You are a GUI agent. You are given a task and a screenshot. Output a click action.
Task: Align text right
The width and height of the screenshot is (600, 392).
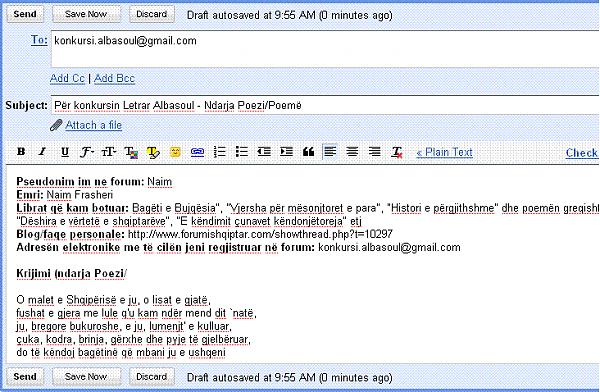[375, 152]
